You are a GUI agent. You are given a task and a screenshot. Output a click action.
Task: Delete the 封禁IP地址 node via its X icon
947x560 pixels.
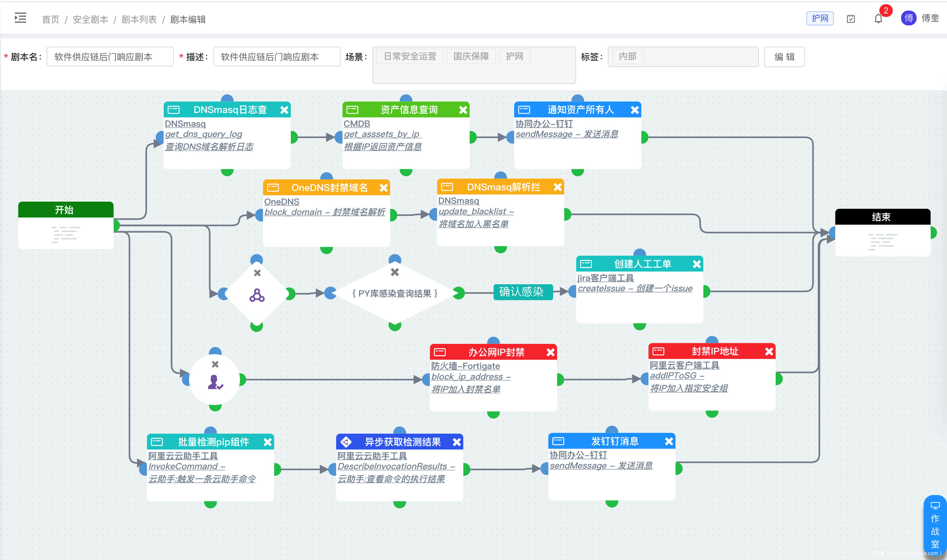(769, 352)
